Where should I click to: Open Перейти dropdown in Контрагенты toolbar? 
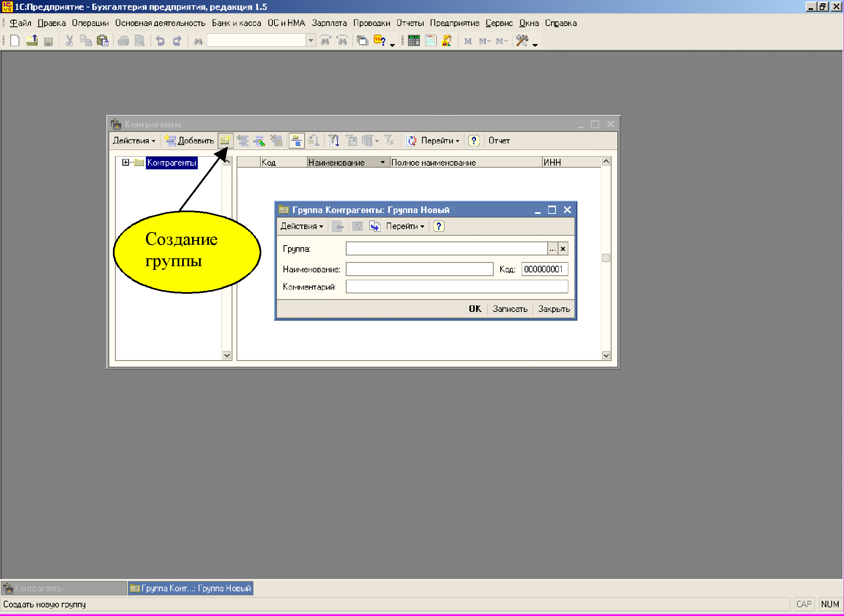pyautogui.click(x=440, y=141)
